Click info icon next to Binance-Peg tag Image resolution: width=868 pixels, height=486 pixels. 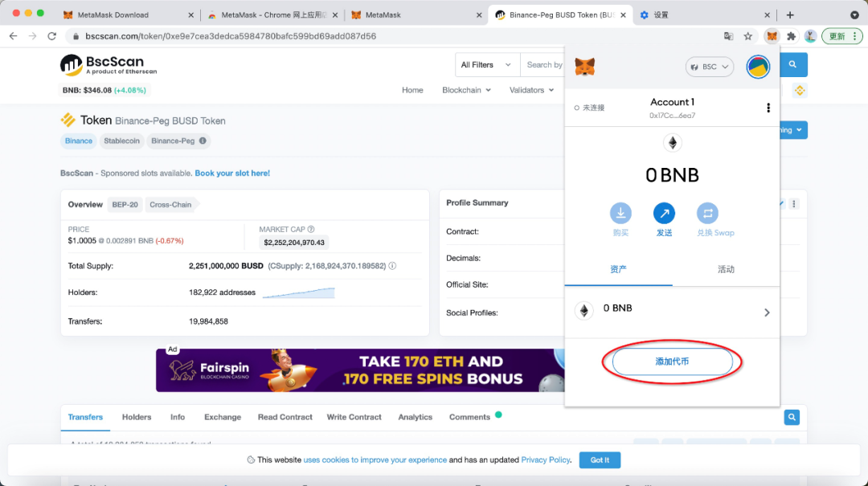(x=203, y=141)
